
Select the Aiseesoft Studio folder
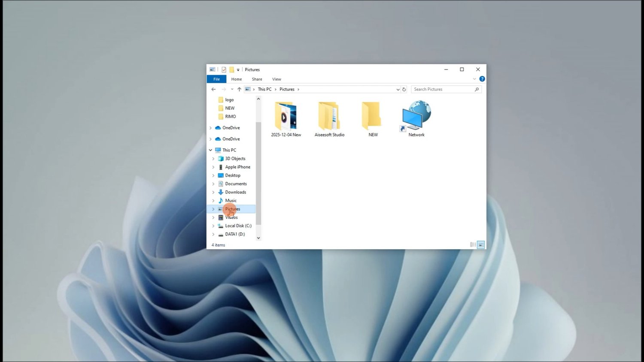pyautogui.click(x=329, y=119)
